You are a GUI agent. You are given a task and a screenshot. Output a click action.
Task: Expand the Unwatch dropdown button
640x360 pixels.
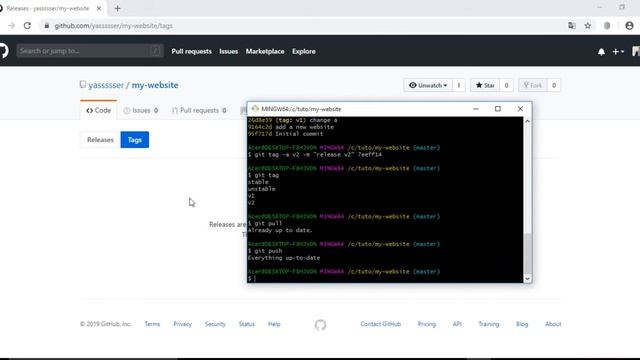(428, 85)
